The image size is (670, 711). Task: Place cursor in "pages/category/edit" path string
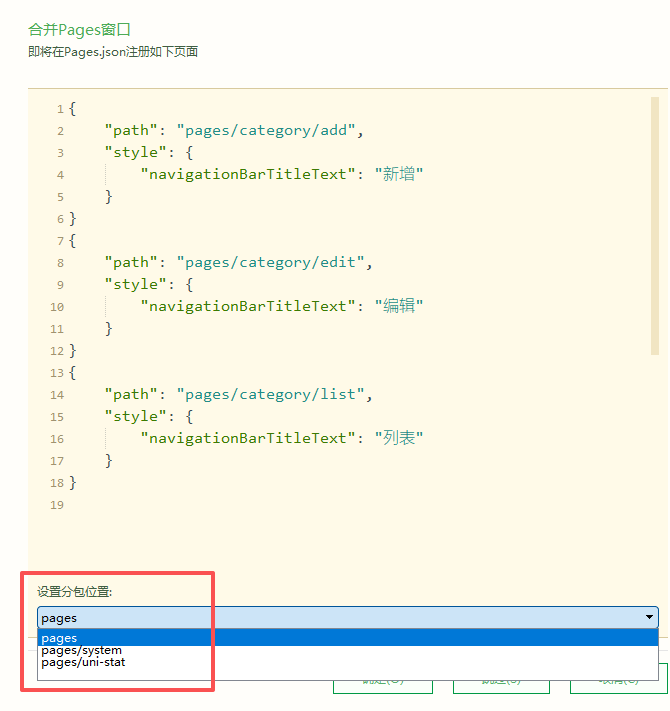(x=268, y=262)
